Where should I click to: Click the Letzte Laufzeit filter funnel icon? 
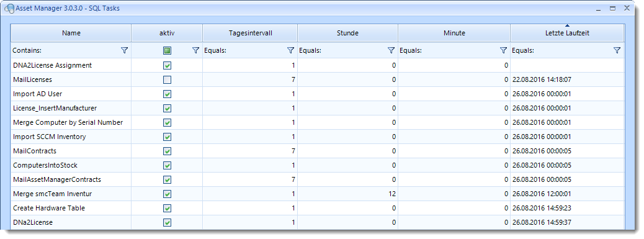pyautogui.click(x=617, y=50)
